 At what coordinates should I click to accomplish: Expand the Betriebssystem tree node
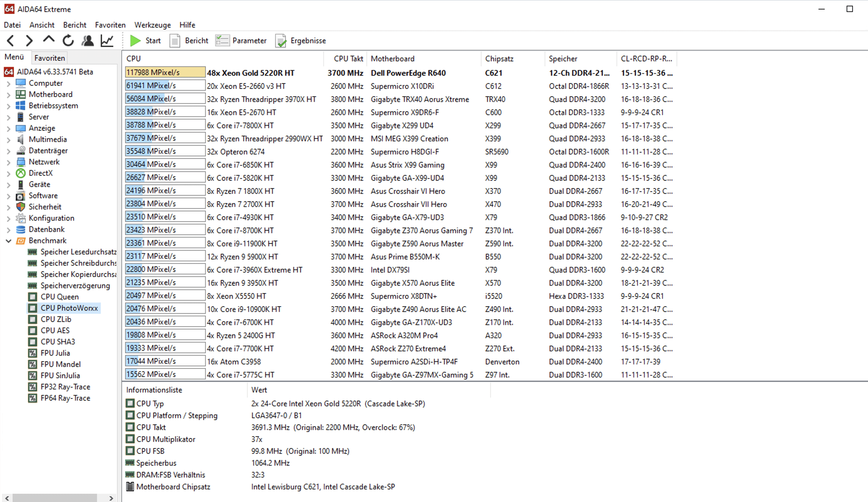(x=9, y=106)
